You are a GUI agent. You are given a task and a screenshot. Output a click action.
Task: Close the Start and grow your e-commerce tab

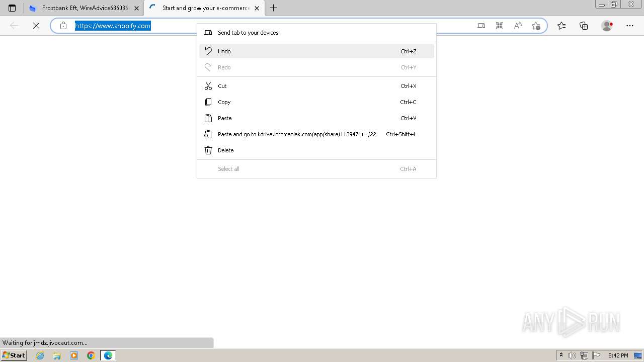(x=257, y=8)
